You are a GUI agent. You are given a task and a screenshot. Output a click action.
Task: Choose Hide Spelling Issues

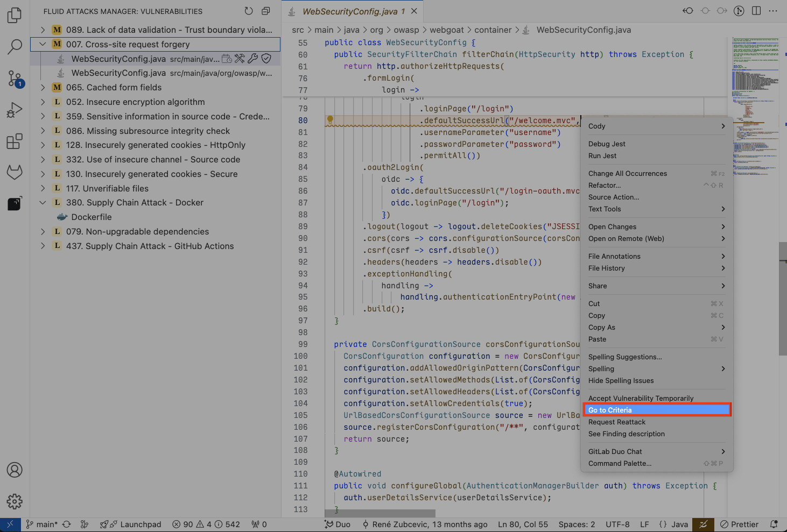pyautogui.click(x=657, y=380)
